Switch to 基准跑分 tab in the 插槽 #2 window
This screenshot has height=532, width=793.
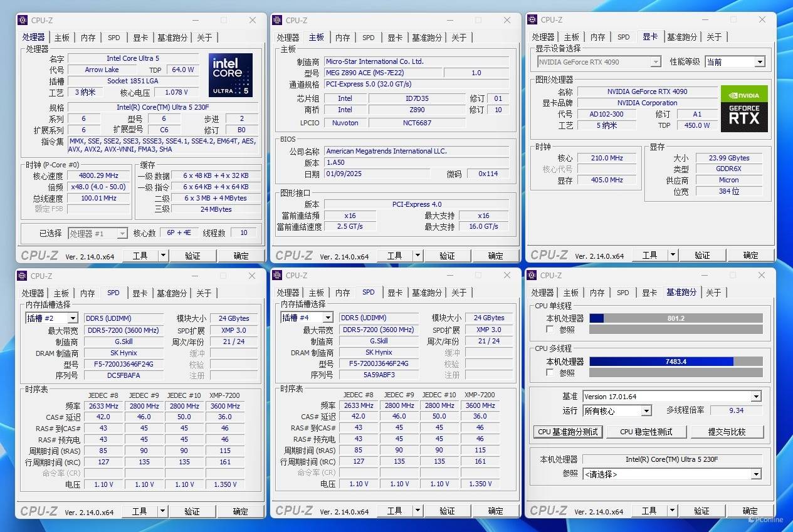172,293
